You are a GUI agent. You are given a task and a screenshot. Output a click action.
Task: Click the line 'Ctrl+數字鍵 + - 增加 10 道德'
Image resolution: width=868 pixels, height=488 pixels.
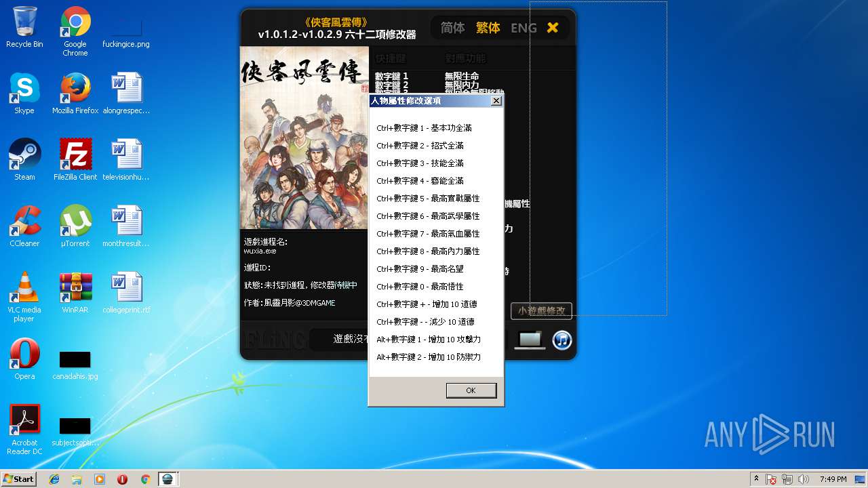coord(427,304)
